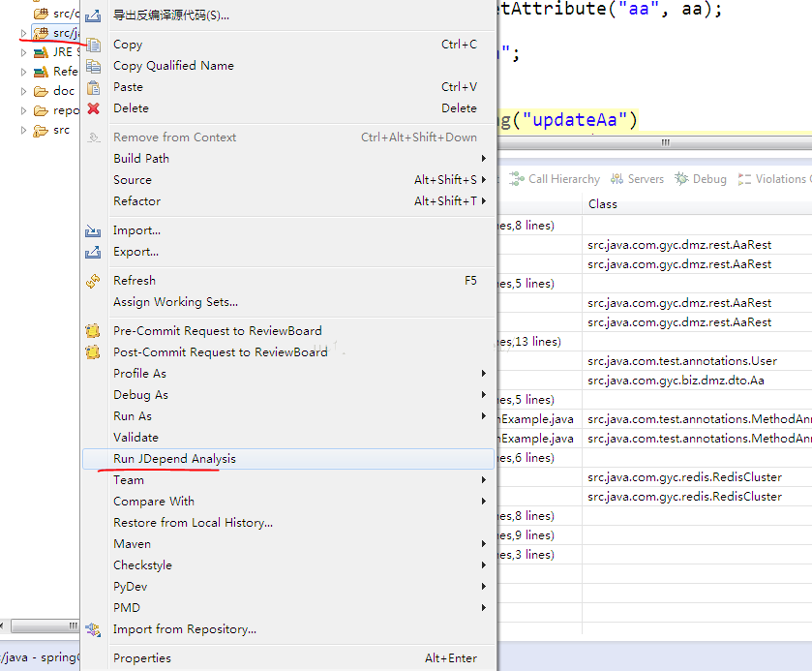Choose Assign Working Sets...
812x671 pixels.
288,302
